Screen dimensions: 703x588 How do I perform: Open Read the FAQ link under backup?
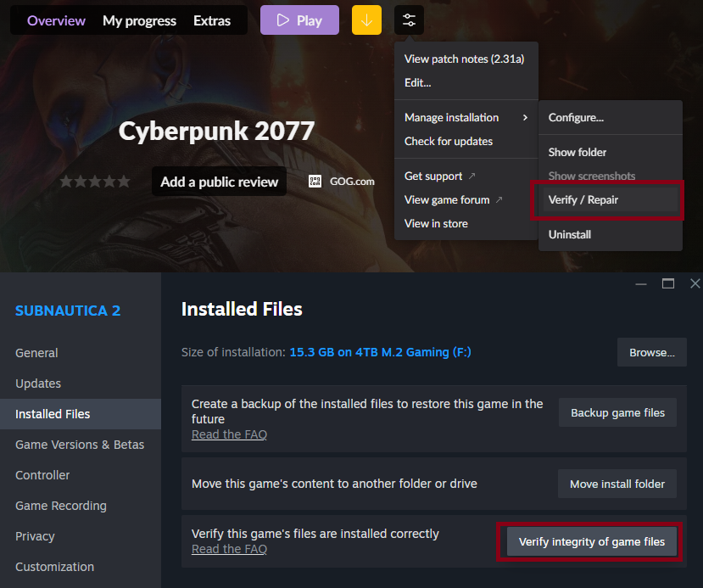(229, 434)
